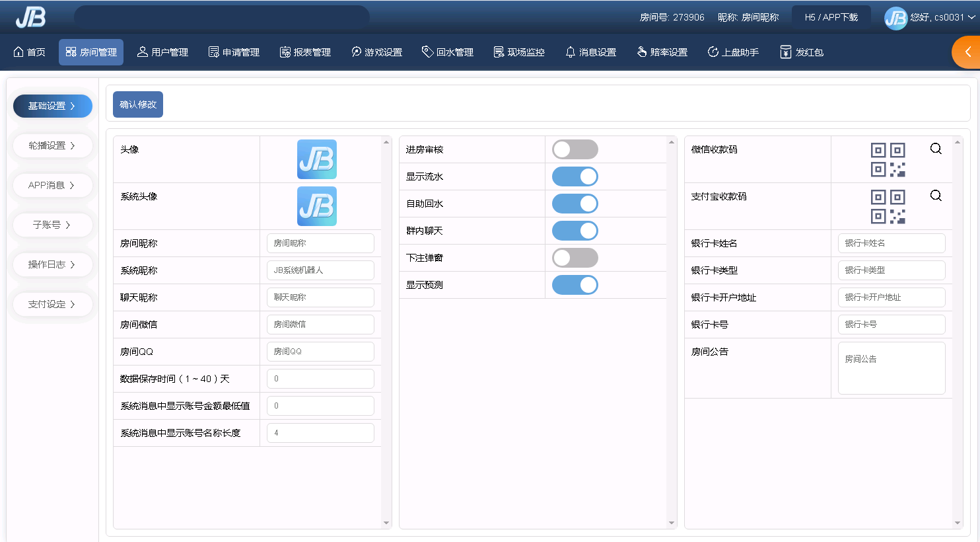Viewport: 980px width, 542px height.
Task: Go to the 报表管理 menu
Action: pyautogui.click(x=305, y=52)
